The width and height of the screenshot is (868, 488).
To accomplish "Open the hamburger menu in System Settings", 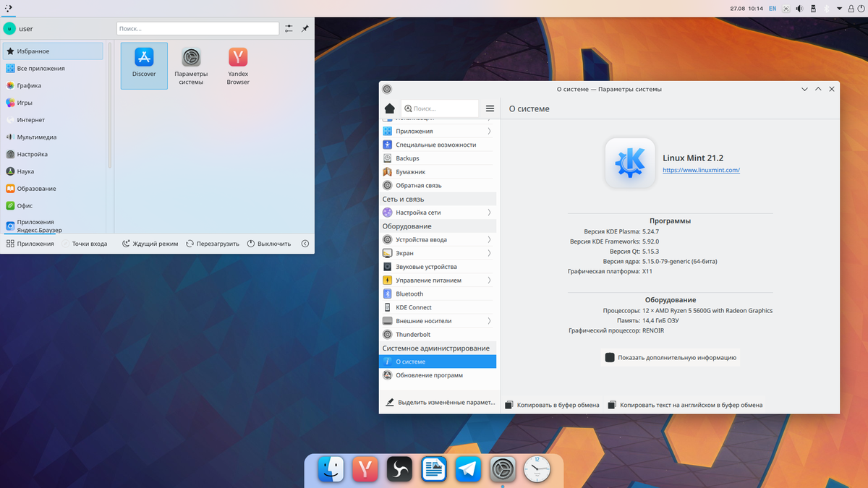I will pyautogui.click(x=490, y=108).
